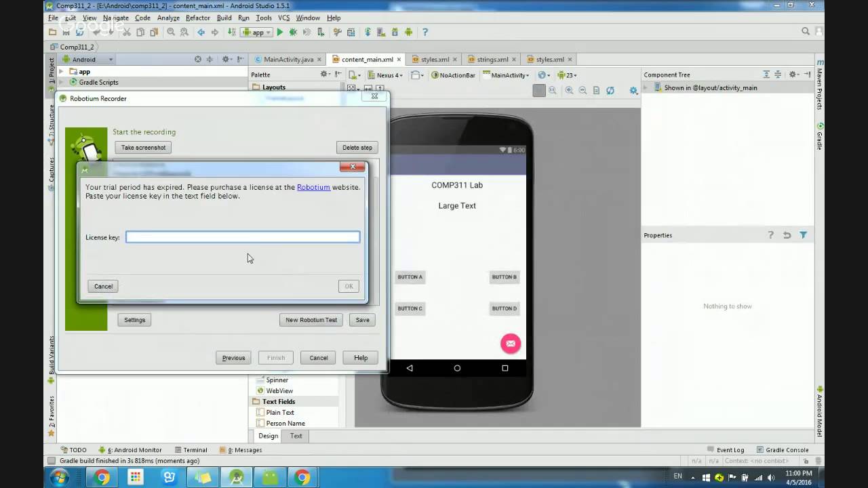This screenshot has height=488, width=868.
Task: Click the Delete step button
Action: point(357,147)
